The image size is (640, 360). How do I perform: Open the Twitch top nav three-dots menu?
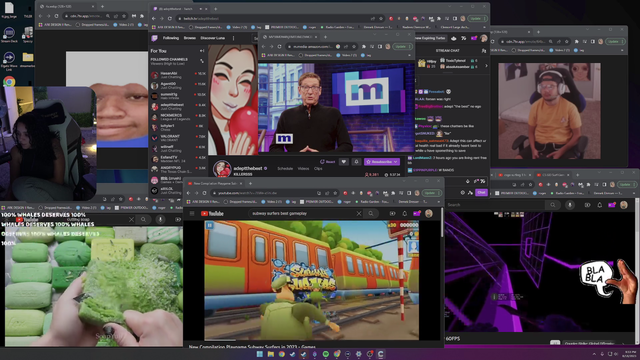[233, 38]
